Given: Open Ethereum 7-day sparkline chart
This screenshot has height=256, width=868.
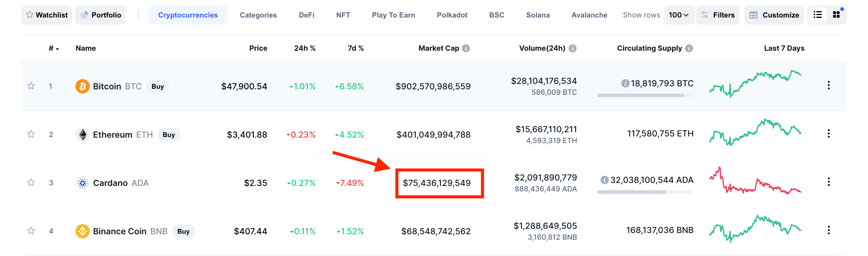Looking at the screenshot, I should [x=755, y=132].
